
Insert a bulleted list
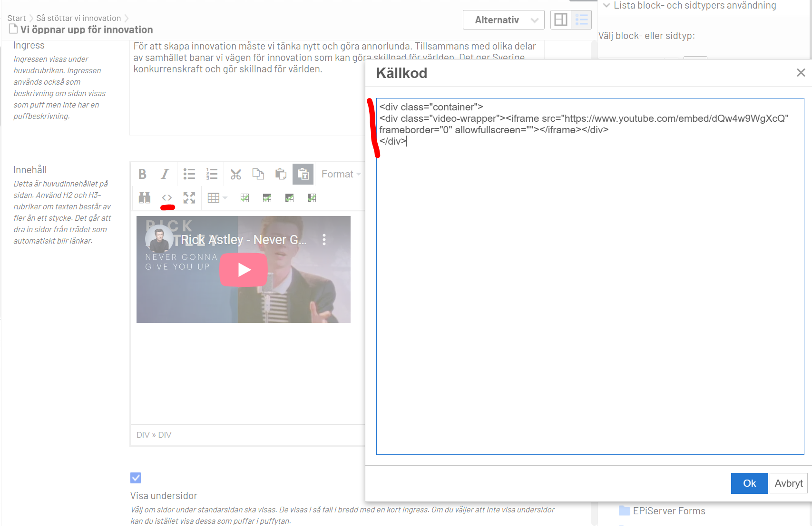tap(189, 174)
